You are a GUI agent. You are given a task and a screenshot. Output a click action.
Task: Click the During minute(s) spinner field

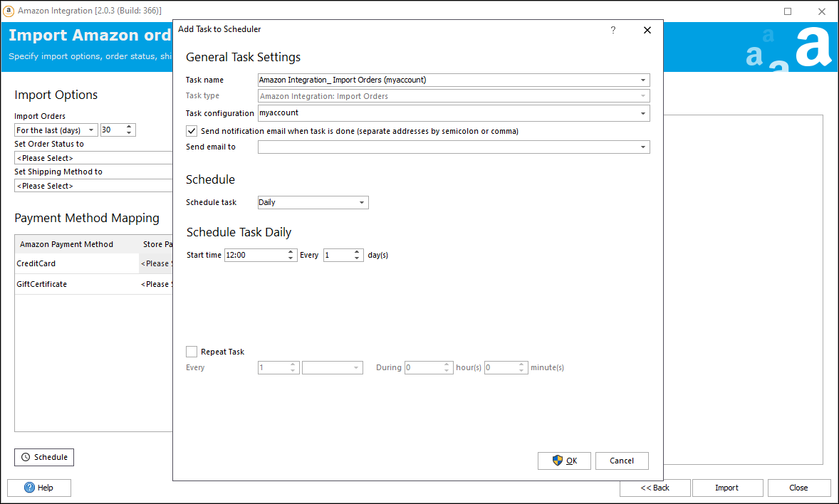point(506,367)
